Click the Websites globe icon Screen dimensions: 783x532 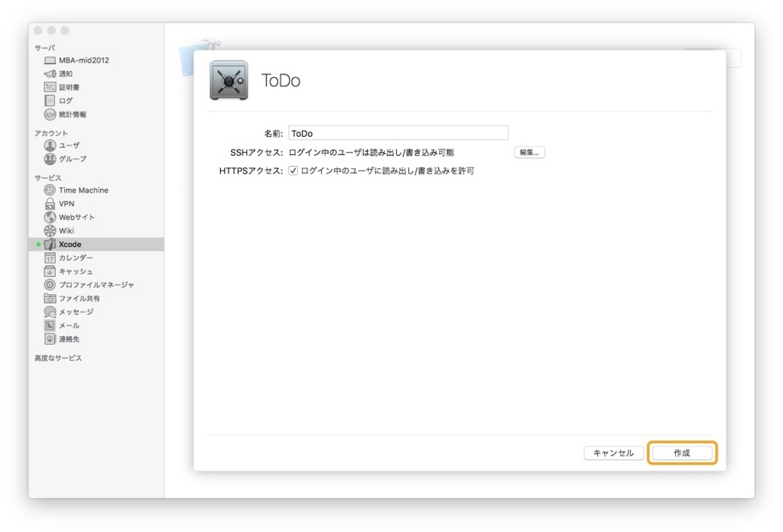(x=50, y=217)
